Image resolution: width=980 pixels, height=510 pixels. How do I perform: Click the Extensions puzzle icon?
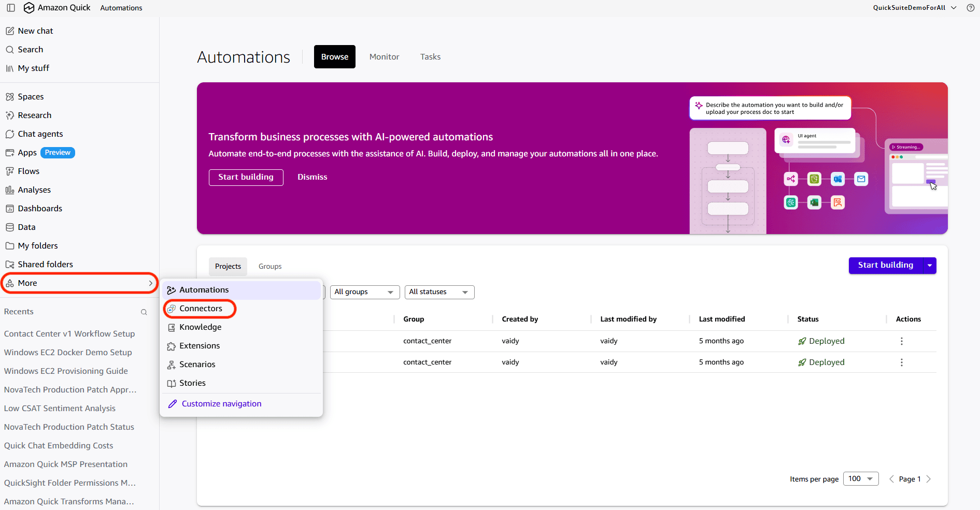(x=172, y=346)
